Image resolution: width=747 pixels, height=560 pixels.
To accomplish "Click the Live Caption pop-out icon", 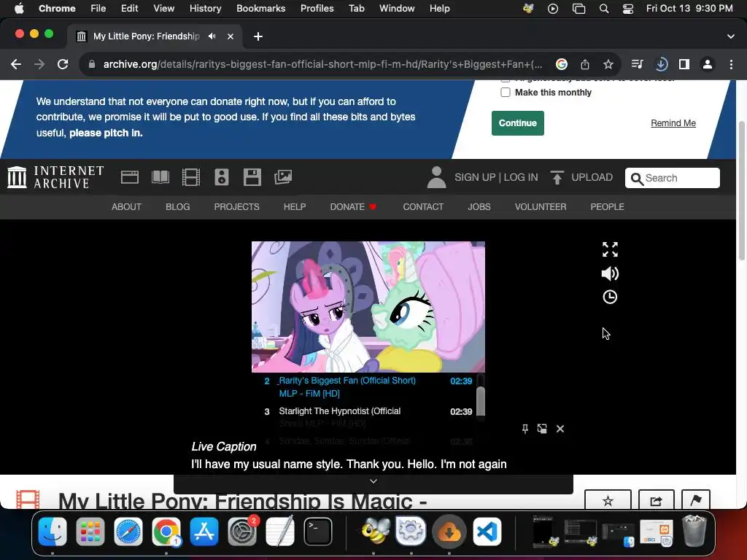I will [x=542, y=429].
